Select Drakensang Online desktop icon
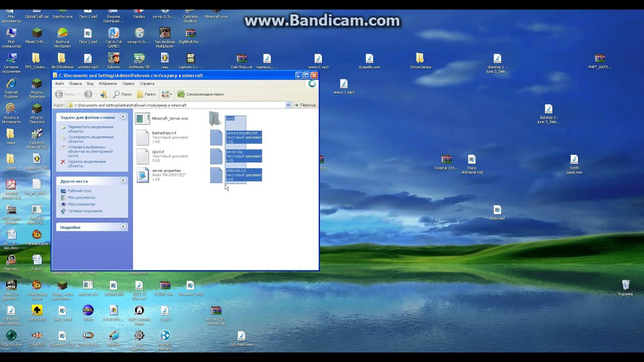The image size is (644, 362). click(x=37, y=290)
